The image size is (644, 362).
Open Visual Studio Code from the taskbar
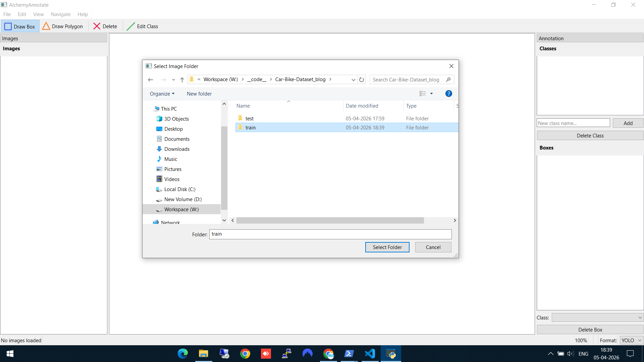pos(370,354)
